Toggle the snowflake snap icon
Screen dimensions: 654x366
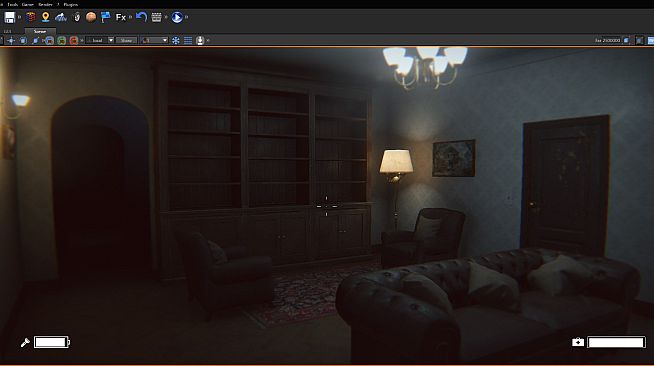click(176, 40)
